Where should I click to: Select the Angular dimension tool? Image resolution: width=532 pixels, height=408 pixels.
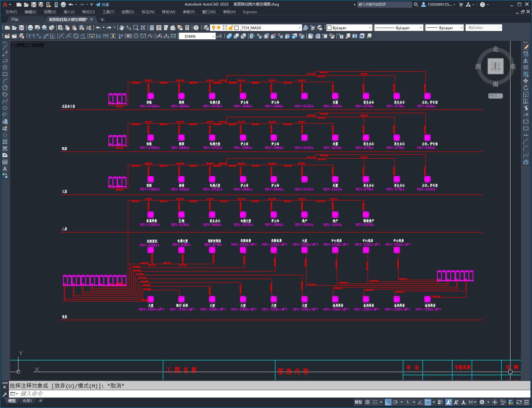click(x=83, y=36)
